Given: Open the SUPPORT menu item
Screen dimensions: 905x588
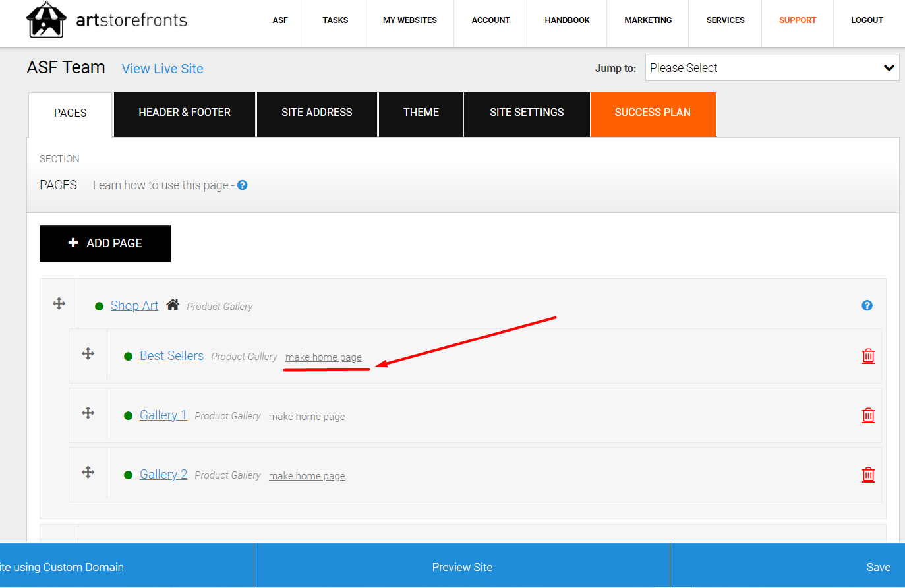Looking at the screenshot, I should pyautogui.click(x=798, y=20).
